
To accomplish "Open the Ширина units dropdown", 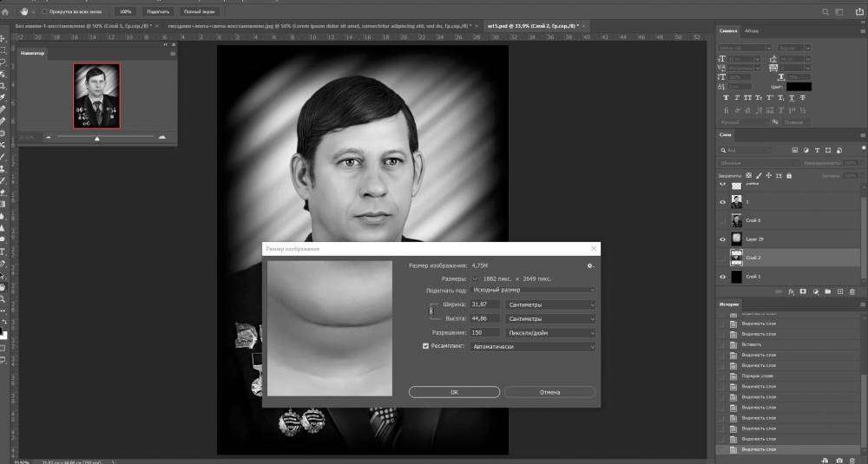I will tap(551, 304).
